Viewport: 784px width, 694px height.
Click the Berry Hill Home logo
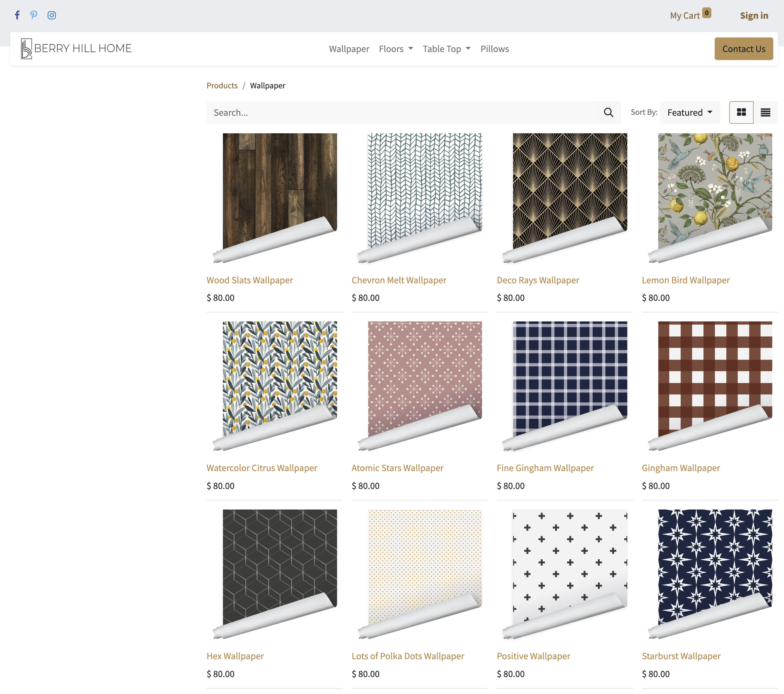click(x=76, y=49)
